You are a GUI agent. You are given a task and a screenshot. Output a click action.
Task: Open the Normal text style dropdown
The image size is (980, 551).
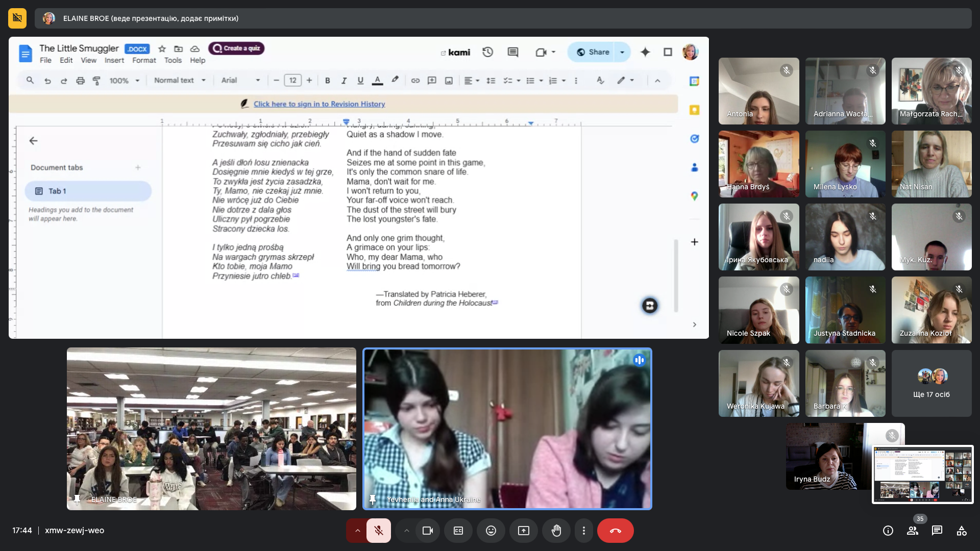180,80
